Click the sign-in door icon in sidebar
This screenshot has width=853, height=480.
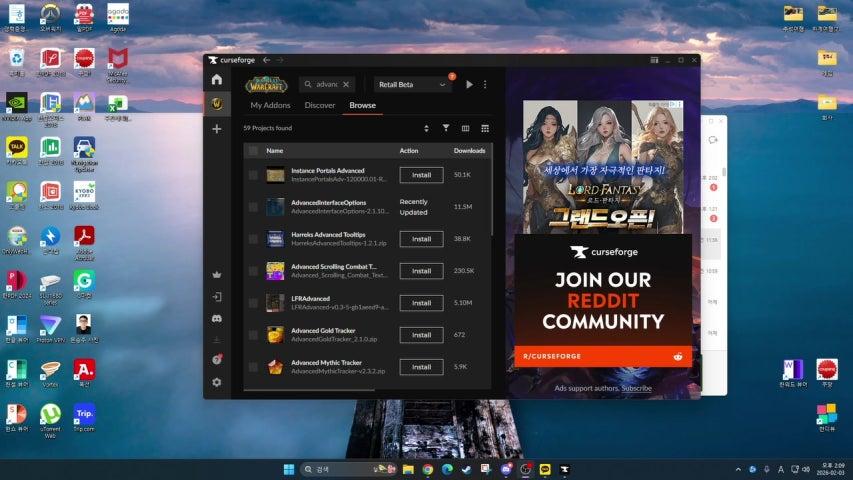(x=217, y=297)
